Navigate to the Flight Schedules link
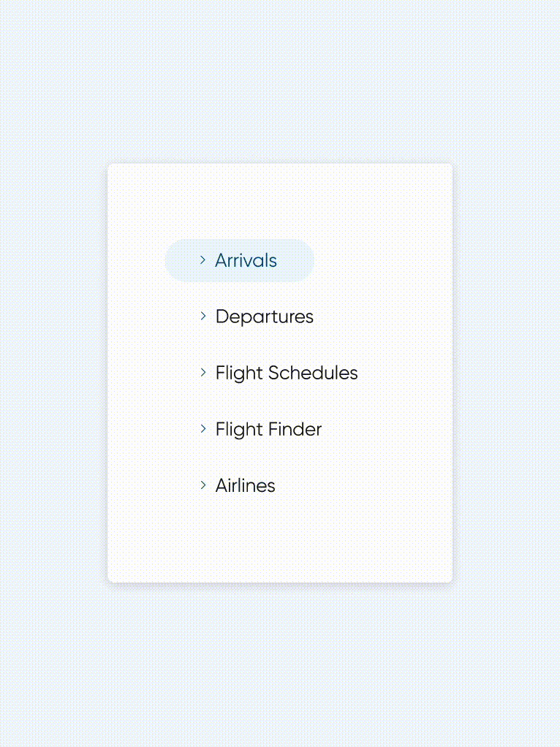Image resolution: width=560 pixels, height=747 pixels. 286,373
